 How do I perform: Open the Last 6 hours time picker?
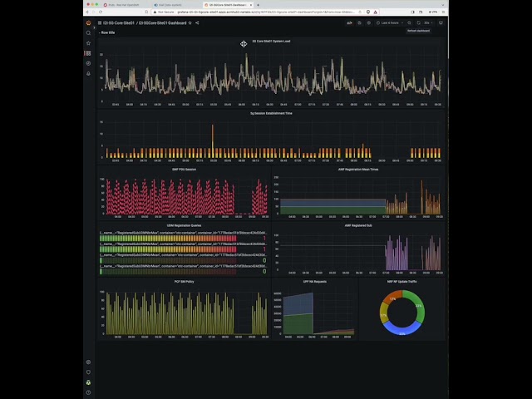coord(390,23)
